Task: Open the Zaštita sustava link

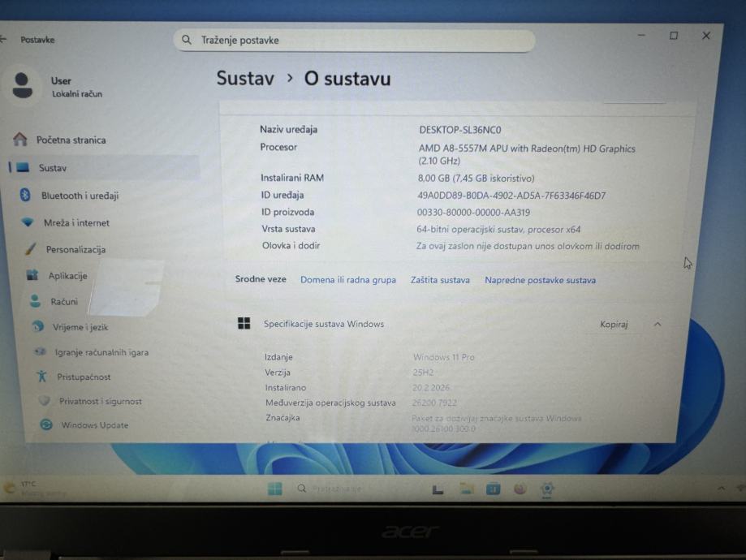Action: (x=440, y=280)
